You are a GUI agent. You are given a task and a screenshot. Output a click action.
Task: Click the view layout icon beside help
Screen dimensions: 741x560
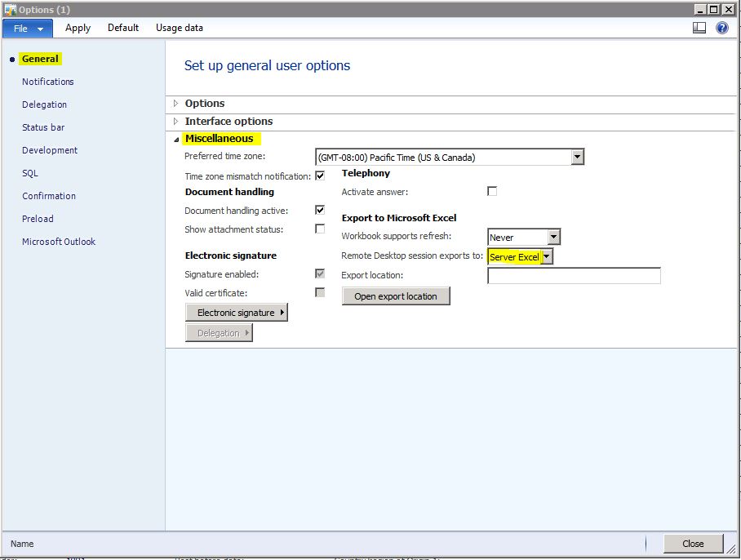pyautogui.click(x=699, y=28)
